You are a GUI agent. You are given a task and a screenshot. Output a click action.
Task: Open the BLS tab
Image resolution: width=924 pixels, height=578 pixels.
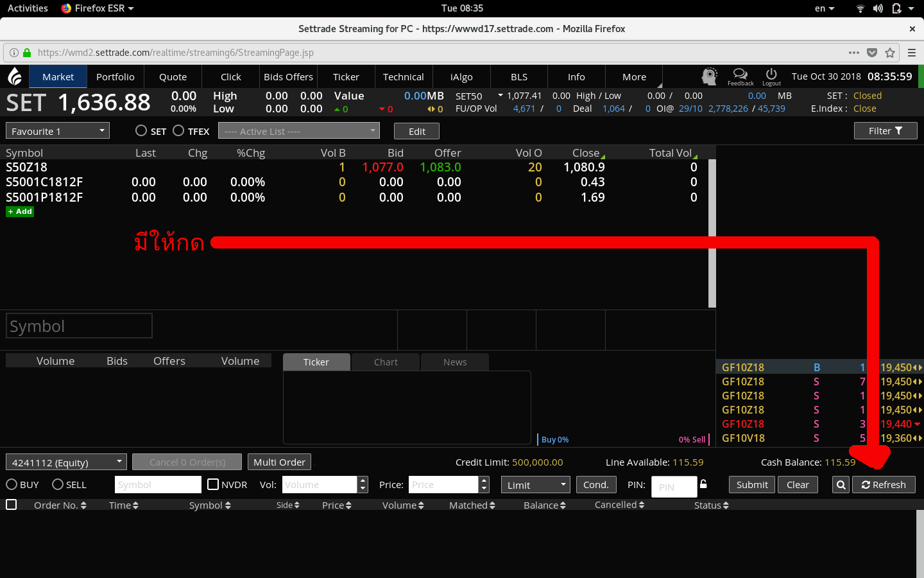coord(519,76)
